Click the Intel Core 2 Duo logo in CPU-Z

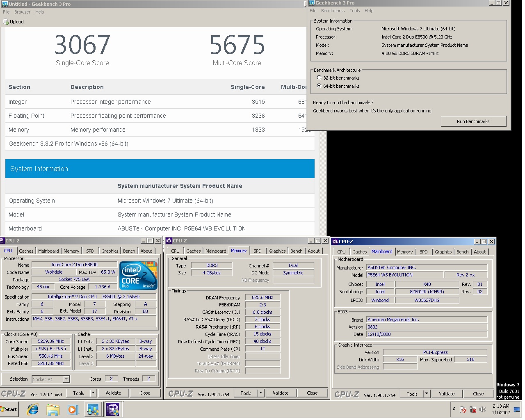click(139, 275)
